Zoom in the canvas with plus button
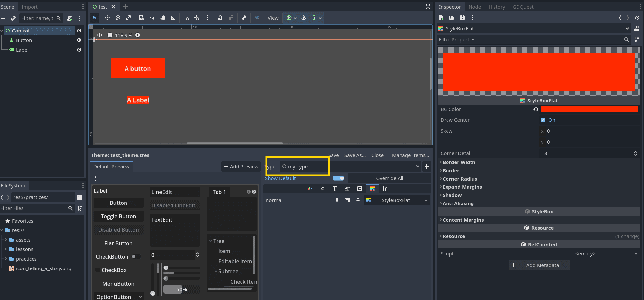Image resolution: width=644 pixels, height=300 pixels. point(138,35)
